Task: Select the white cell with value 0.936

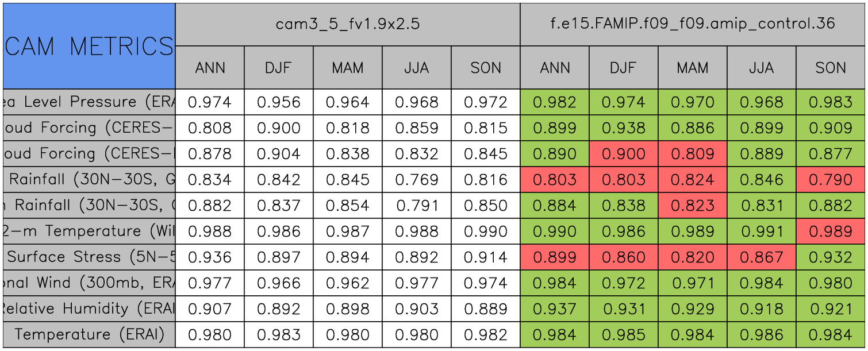Action: (x=210, y=257)
